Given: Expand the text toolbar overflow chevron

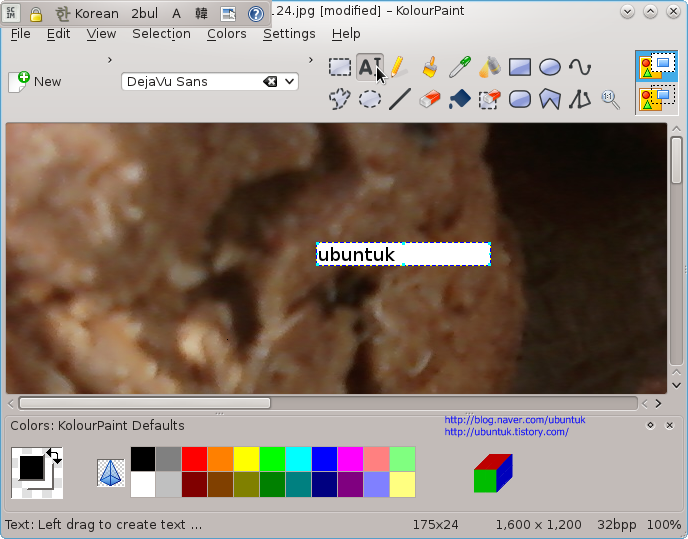Looking at the screenshot, I should tap(311, 60).
